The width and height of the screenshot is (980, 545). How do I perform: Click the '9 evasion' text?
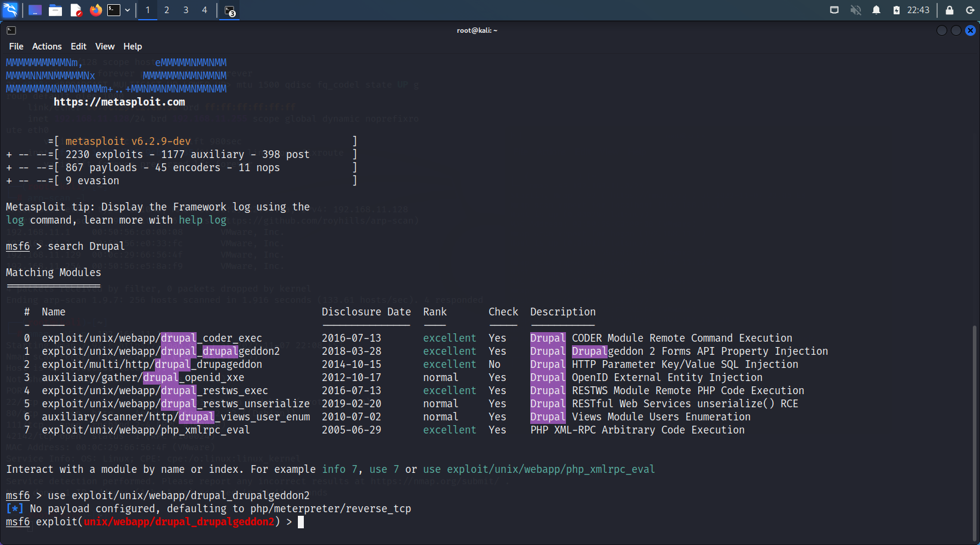pos(92,181)
